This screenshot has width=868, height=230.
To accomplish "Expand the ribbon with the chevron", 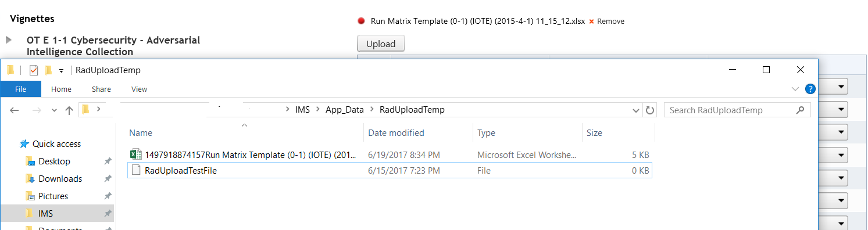I will (x=795, y=89).
